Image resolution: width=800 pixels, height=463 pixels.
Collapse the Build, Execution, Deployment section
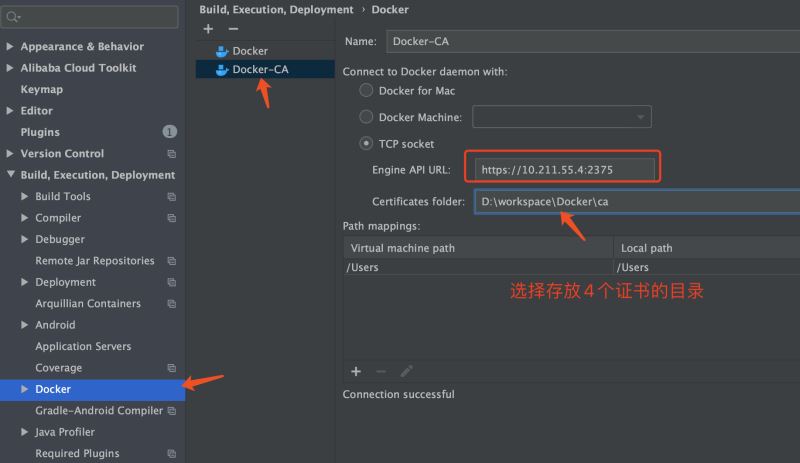point(10,175)
